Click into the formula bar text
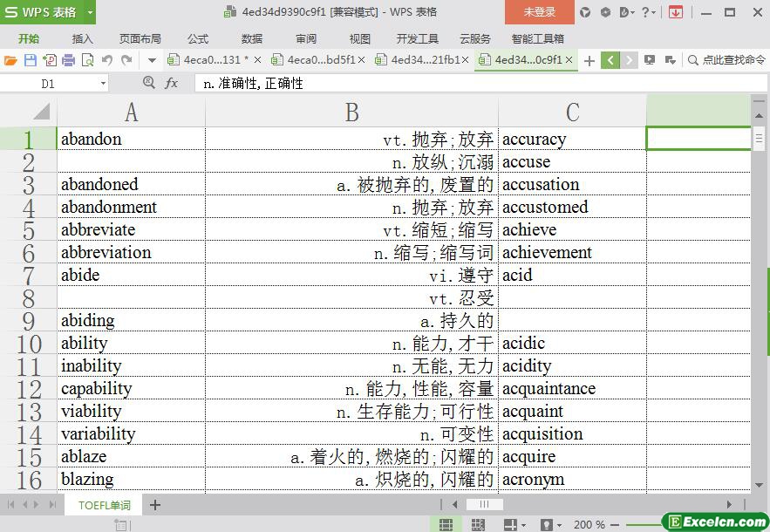The width and height of the screenshot is (770, 532). tap(481, 84)
